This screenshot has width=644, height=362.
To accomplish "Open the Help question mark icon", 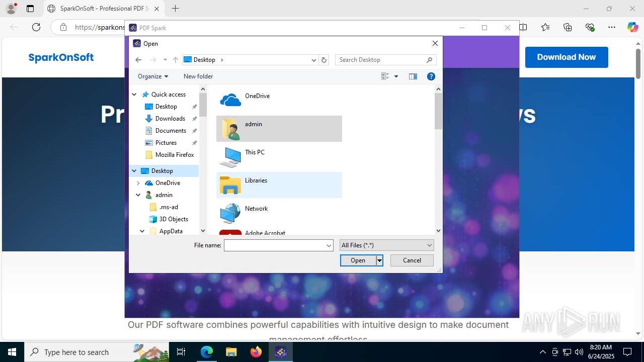I will [431, 76].
